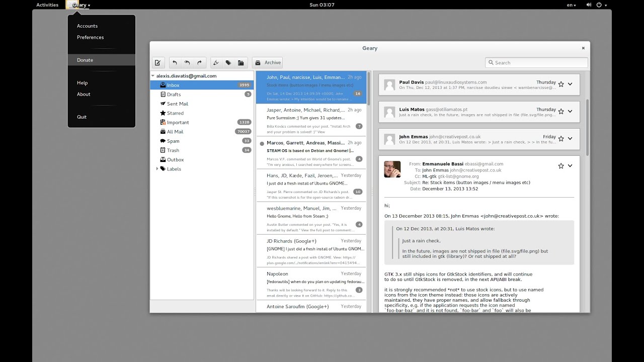Image resolution: width=644 pixels, height=362 pixels.
Task: Click the gtk-list@gnome.org Cc address
Action: point(458,176)
